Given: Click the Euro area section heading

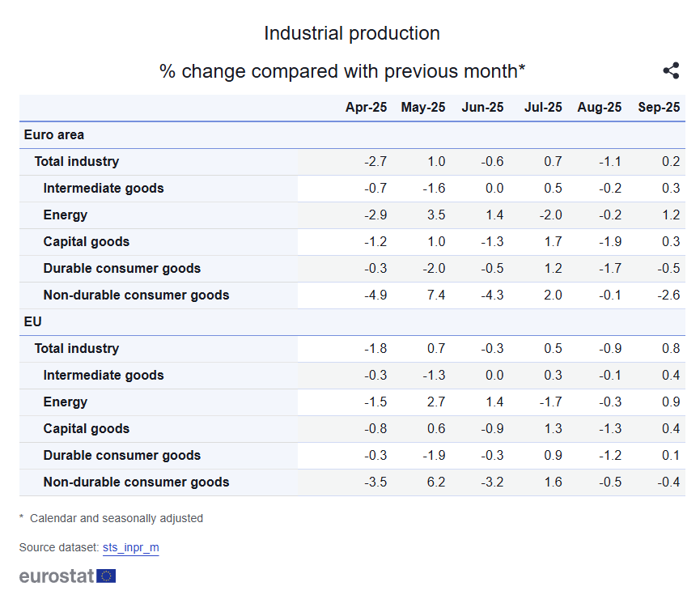Looking at the screenshot, I should tap(54, 135).
